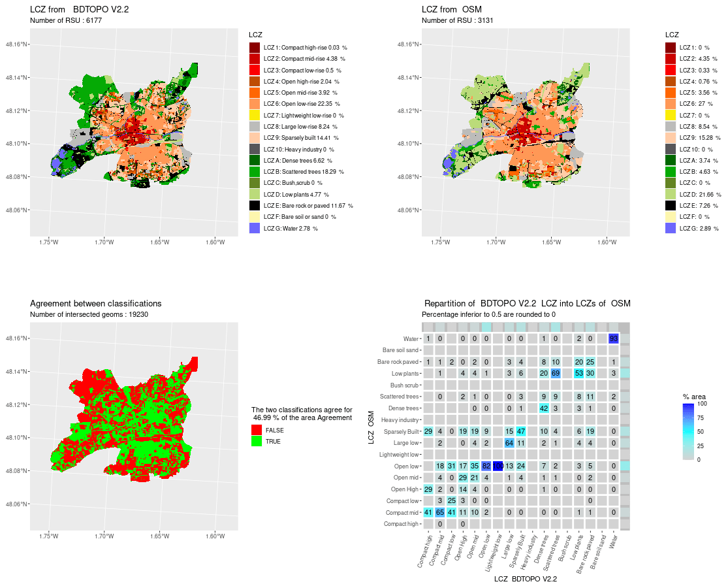Click the 'LCZ BDTOPO V2.2' x-axis title
The width and height of the screenshot is (728, 588).
tap(525, 579)
